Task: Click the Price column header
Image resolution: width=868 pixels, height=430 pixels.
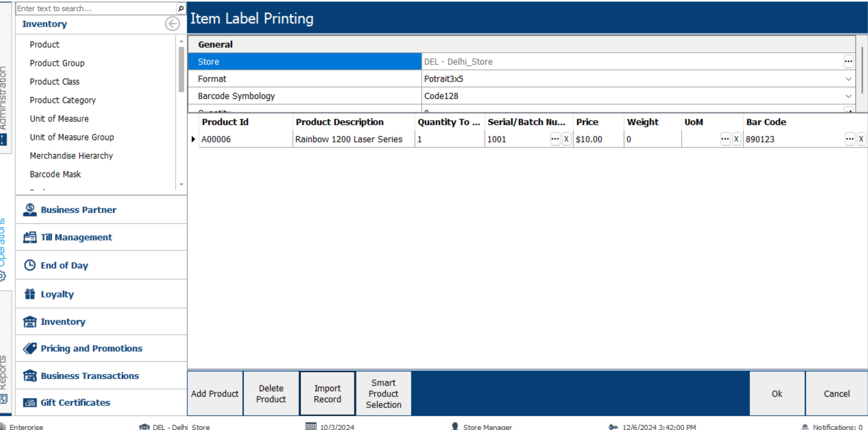Action: [x=598, y=122]
